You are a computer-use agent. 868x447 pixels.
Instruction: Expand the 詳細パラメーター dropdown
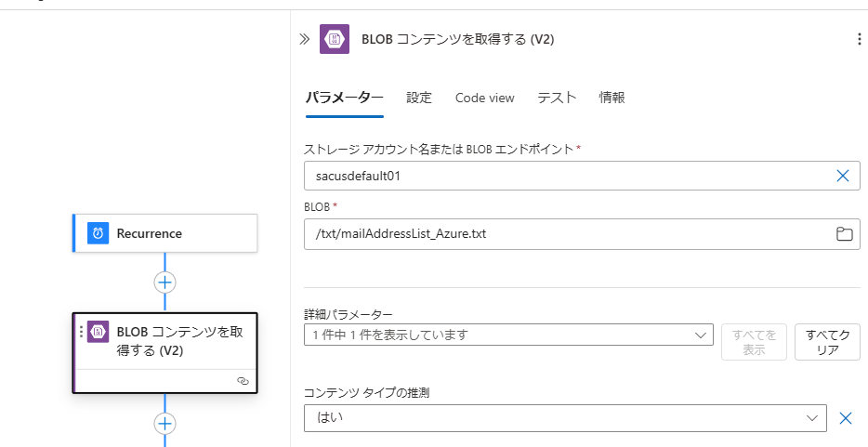(508, 335)
